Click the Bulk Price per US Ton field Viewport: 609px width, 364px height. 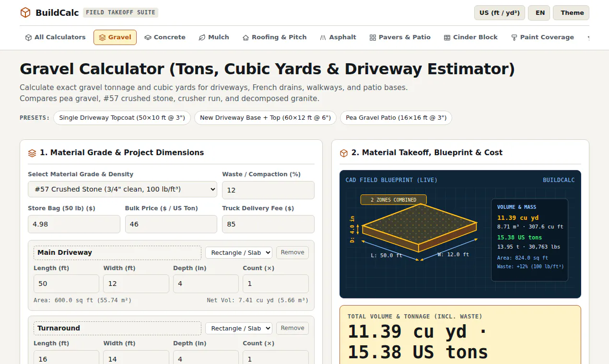pos(171,224)
